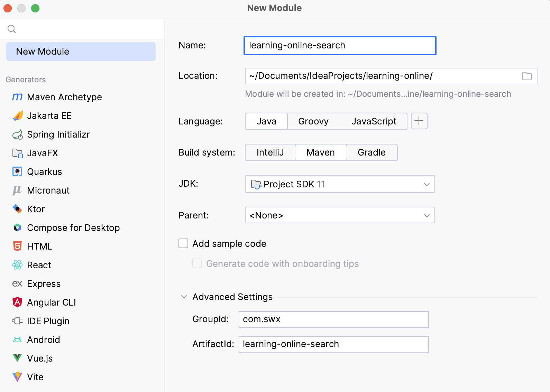The width and height of the screenshot is (550, 392).
Task: Select New Module in the sidebar
Action: pos(81,52)
